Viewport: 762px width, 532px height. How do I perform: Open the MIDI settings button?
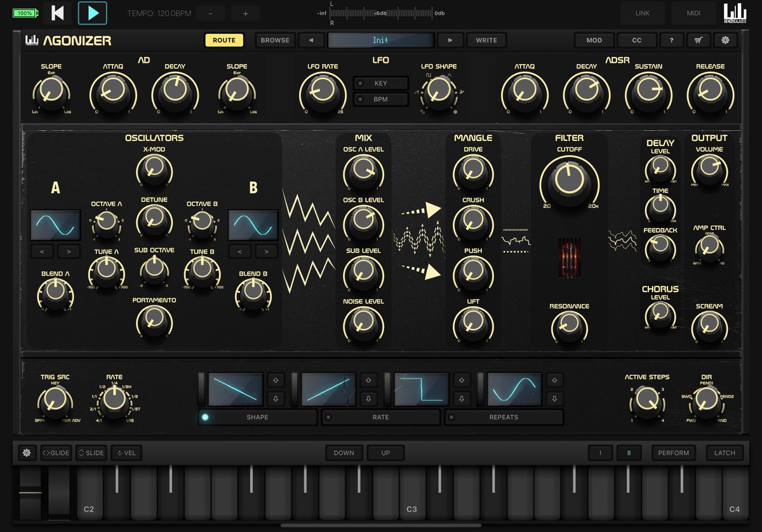(x=693, y=13)
